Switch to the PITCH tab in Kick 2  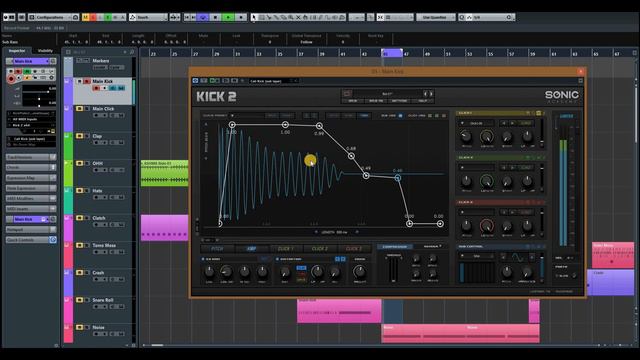click(x=217, y=249)
